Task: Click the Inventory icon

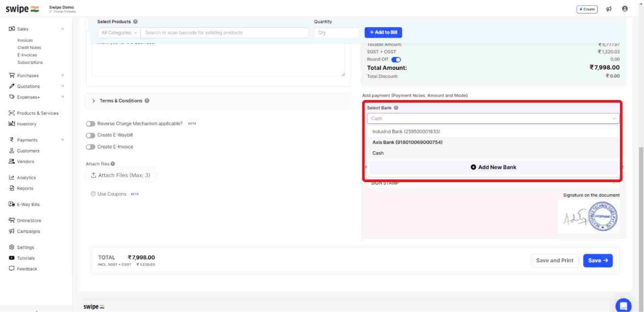Action: click(x=12, y=124)
